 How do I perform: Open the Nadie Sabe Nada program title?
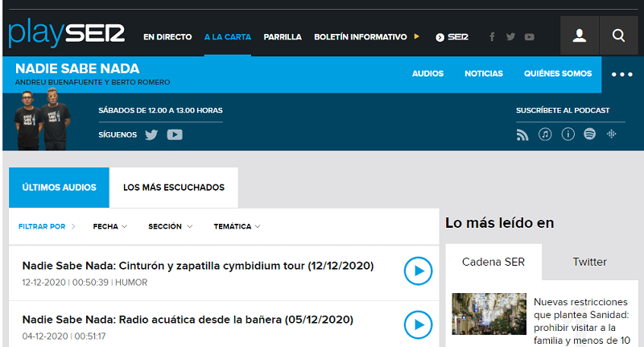point(77,68)
